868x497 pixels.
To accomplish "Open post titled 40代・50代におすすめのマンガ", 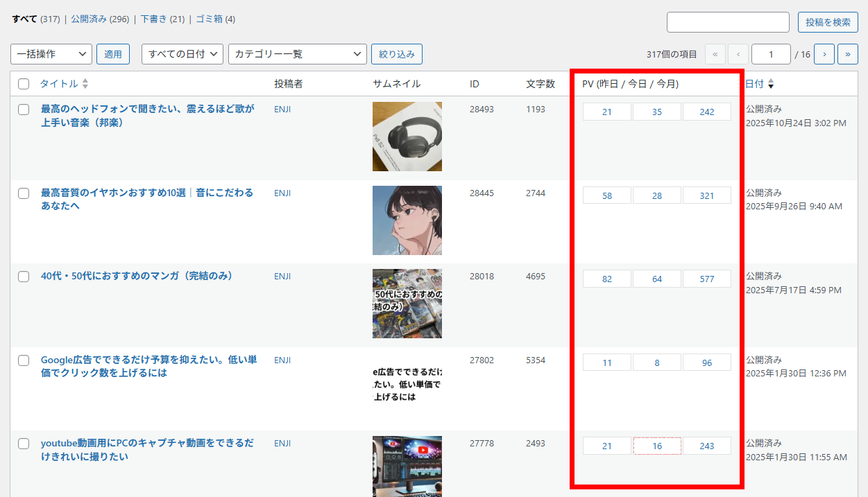I will [136, 276].
